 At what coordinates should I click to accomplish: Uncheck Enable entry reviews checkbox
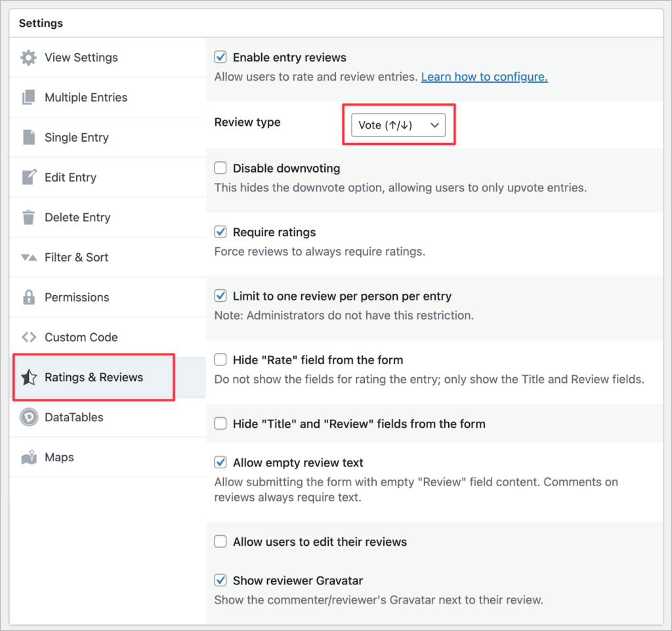220,57
